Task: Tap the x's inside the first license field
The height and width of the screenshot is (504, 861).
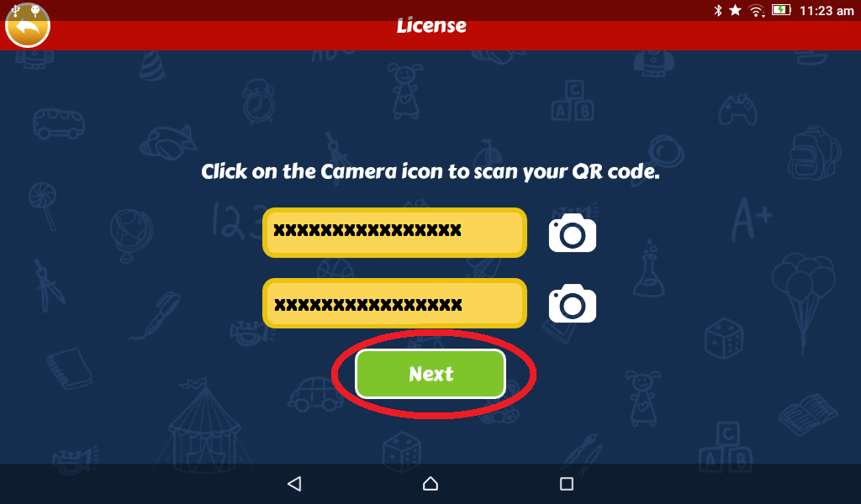Action: pyautogui.click(x=367, y=230)
